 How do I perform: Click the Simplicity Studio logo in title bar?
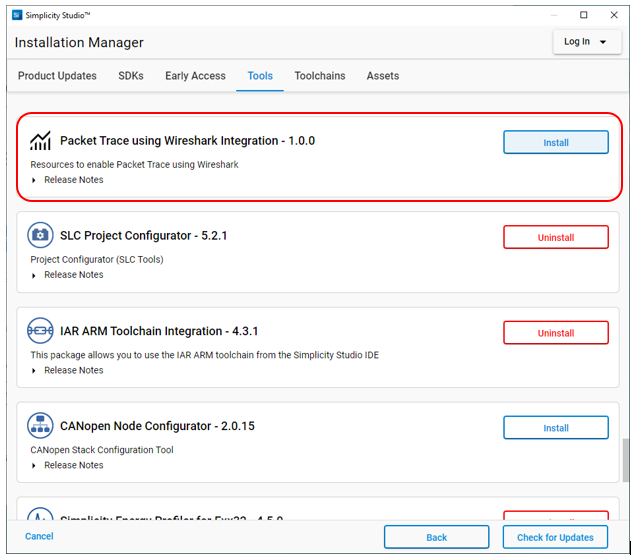17,15
